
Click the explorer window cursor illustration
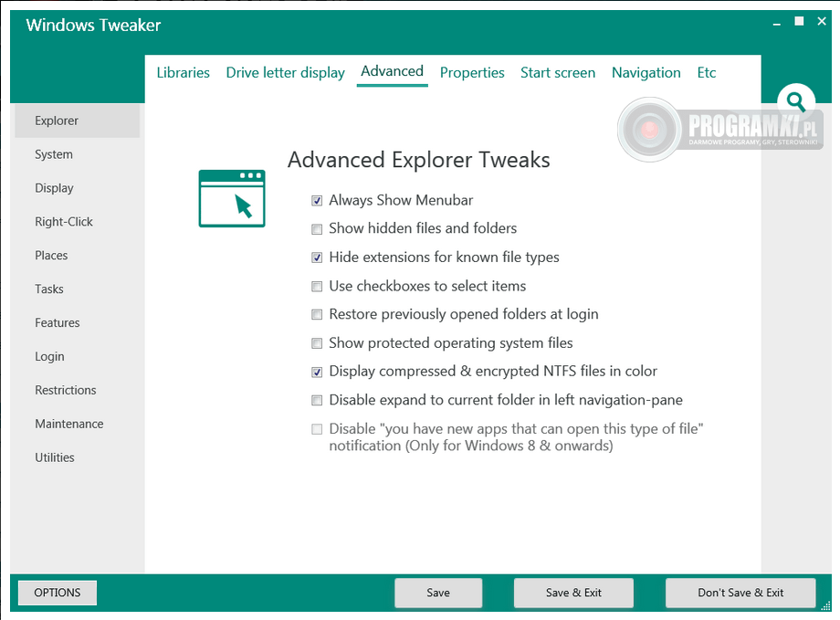point(232,198)
